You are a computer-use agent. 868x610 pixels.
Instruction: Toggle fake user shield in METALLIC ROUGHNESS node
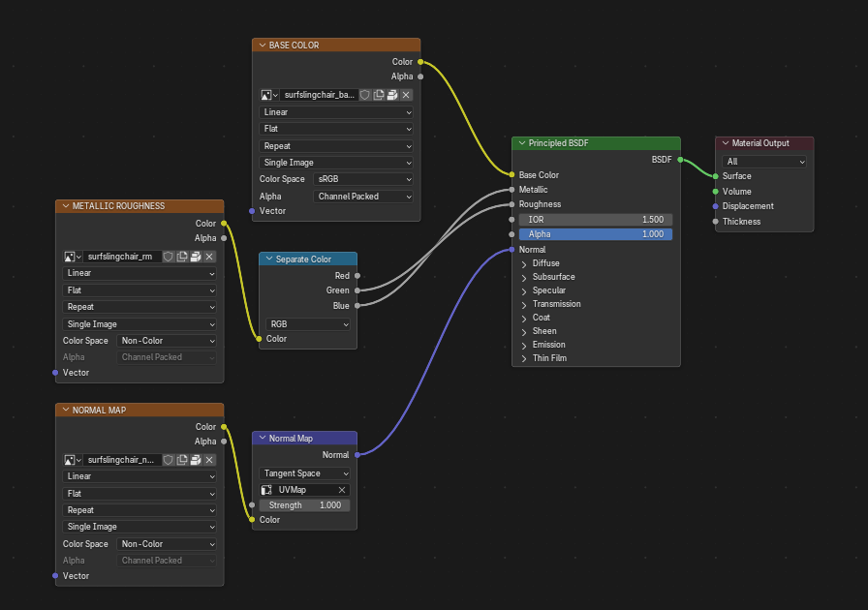(x=169, y=257)
